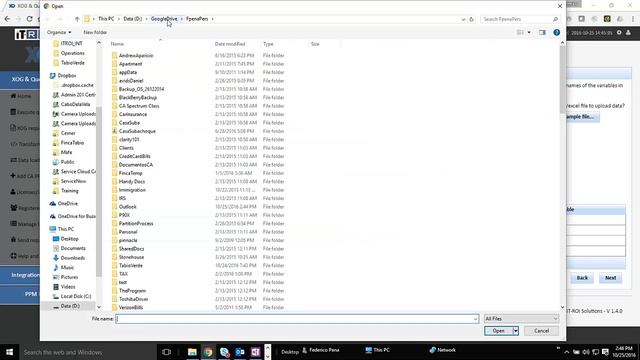The height and width of the screenshot is (360, 640).
Task: Open the Windows Start menu
Action: point(9,352)
